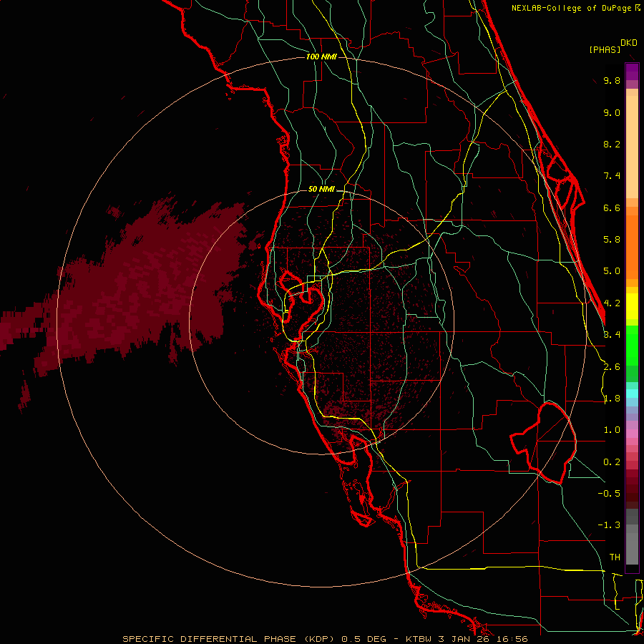Click the NEXLAB-College of DuPage credit text
Image resolution: width=644 pixels, height=644 pixels.
point(572,8)
